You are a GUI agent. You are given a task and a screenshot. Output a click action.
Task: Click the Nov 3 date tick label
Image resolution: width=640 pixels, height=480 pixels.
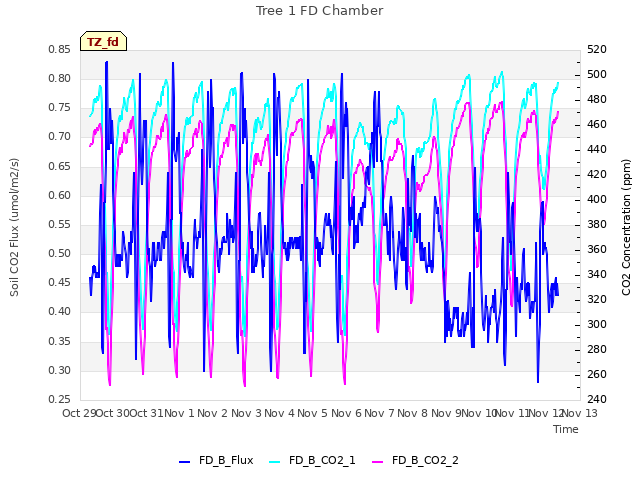pyautogui.click(x=246, y=413)
